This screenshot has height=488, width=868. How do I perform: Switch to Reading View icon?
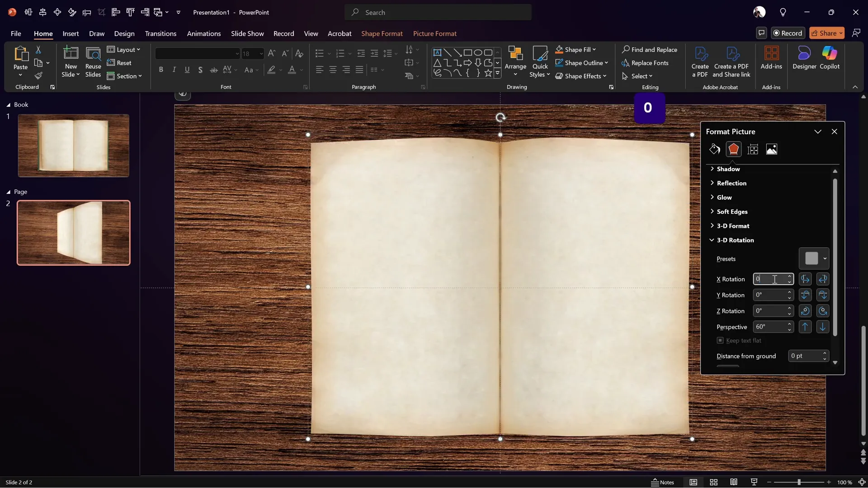click(734, 482)
